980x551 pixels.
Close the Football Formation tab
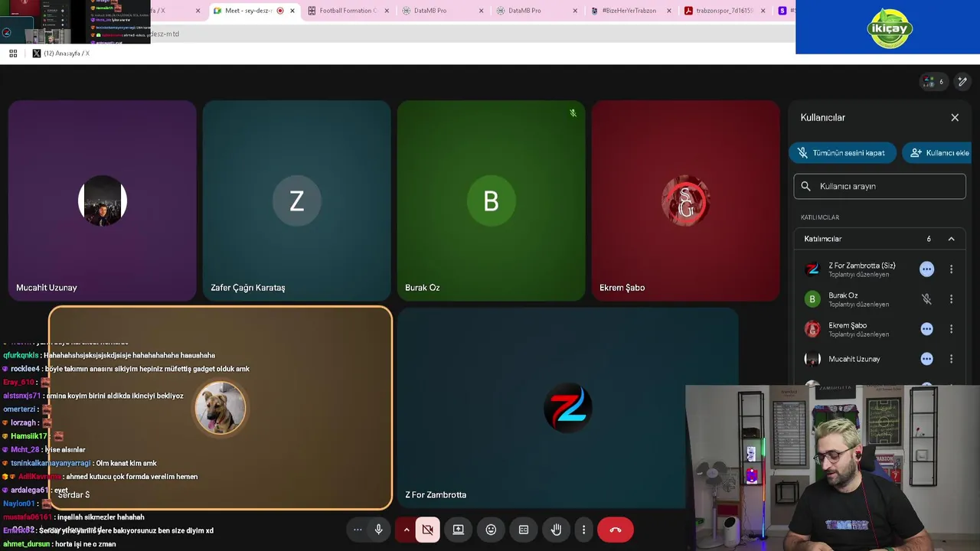[x=386, y=11]
